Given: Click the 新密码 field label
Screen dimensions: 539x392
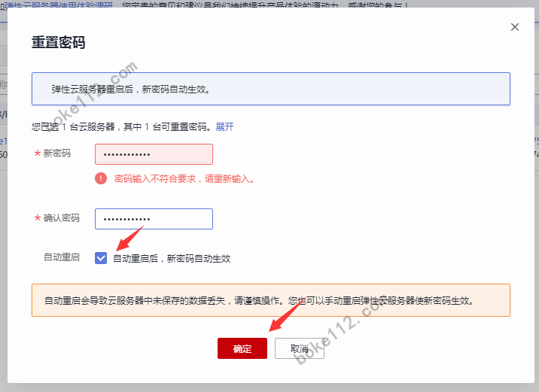Looking at the screenshot, I should click(x=56, y=153).
